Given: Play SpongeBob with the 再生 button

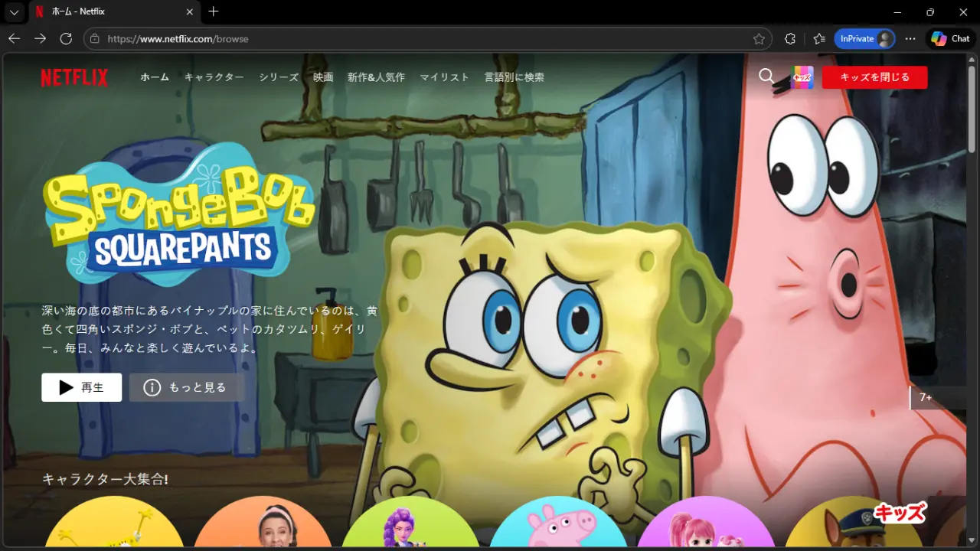Looking at the screenshot, I should (81, 387).
